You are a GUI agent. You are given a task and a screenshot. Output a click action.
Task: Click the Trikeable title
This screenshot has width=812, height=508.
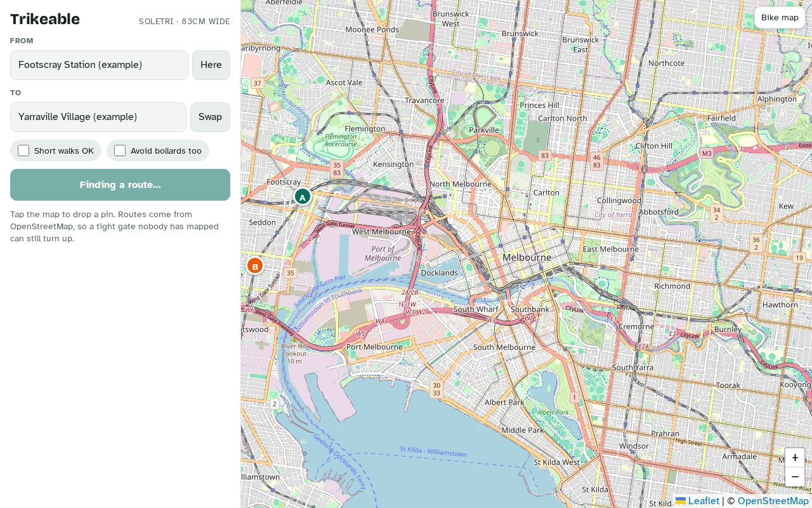tap(45, 19)
